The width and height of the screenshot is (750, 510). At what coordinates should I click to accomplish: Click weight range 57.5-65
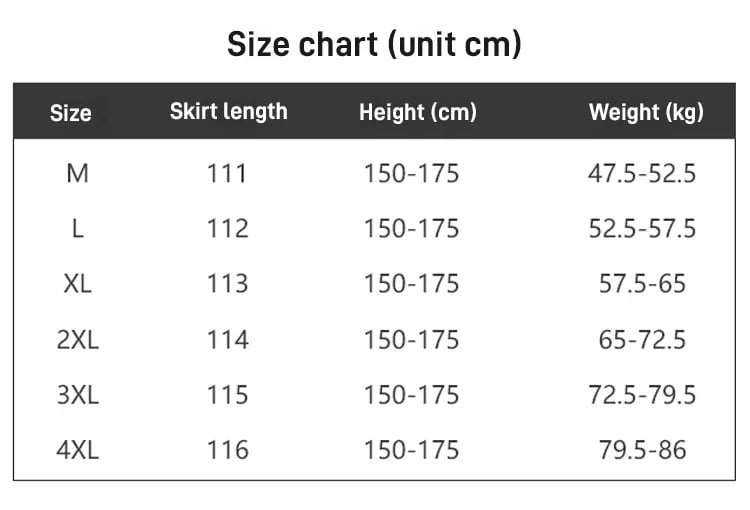[x=642, y=284]
